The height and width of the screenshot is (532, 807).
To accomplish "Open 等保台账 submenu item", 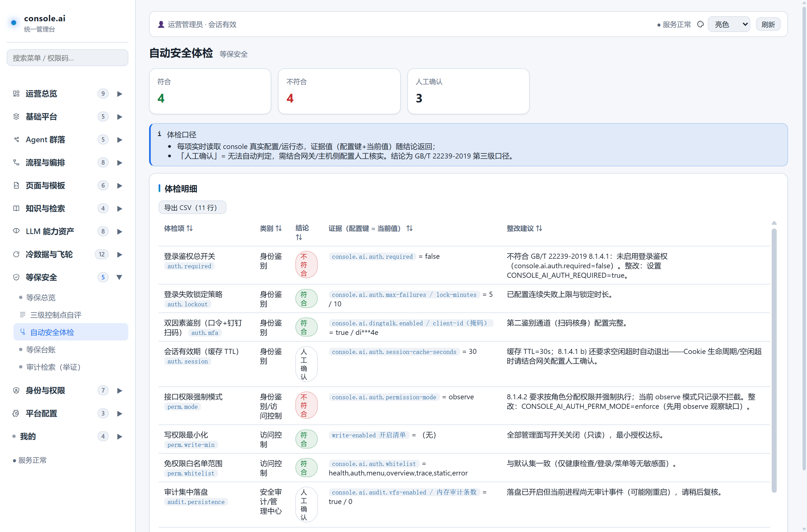I will click(71, 349).
